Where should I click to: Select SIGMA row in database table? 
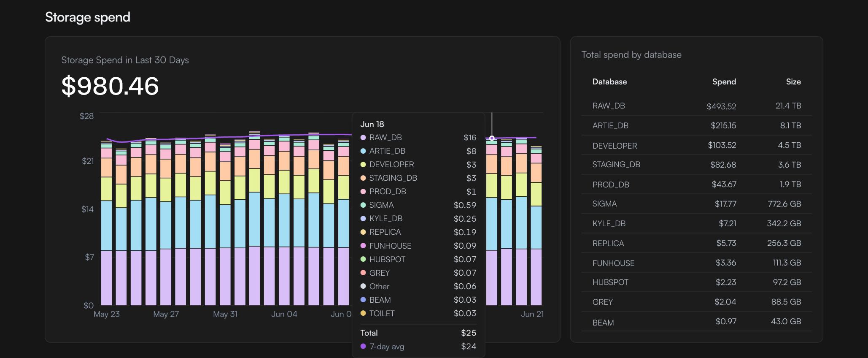[x=696, y=204]
